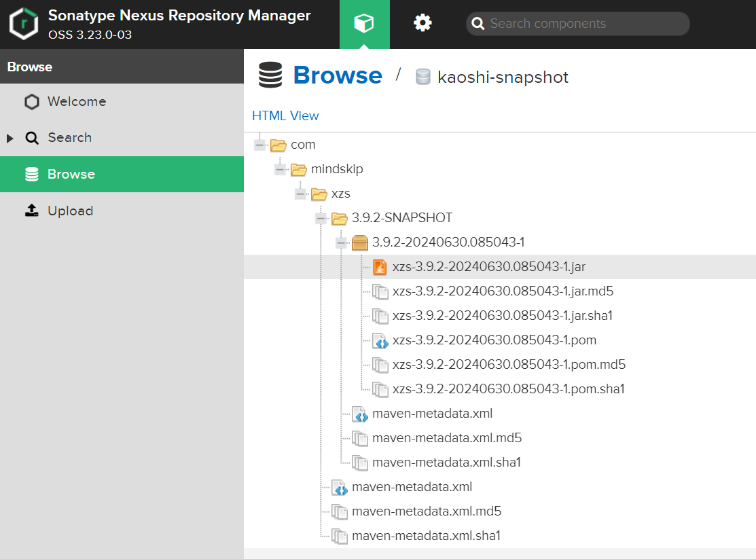The width and height of the screenshot is (756, 559).
Task: Collapse the mindskip folder node
Action: coord(280,169)
